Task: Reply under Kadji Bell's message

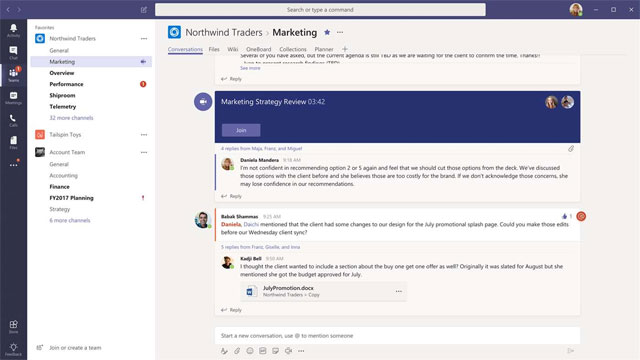Action: 231,310
